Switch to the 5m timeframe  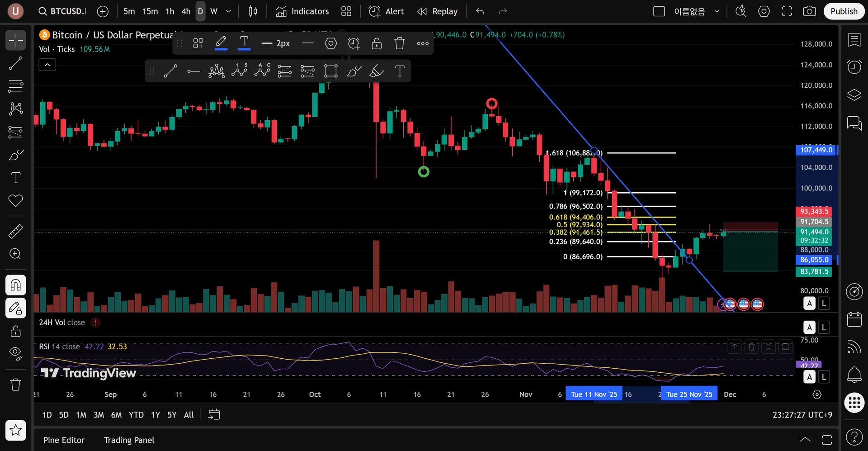click(x=129, y=11)
